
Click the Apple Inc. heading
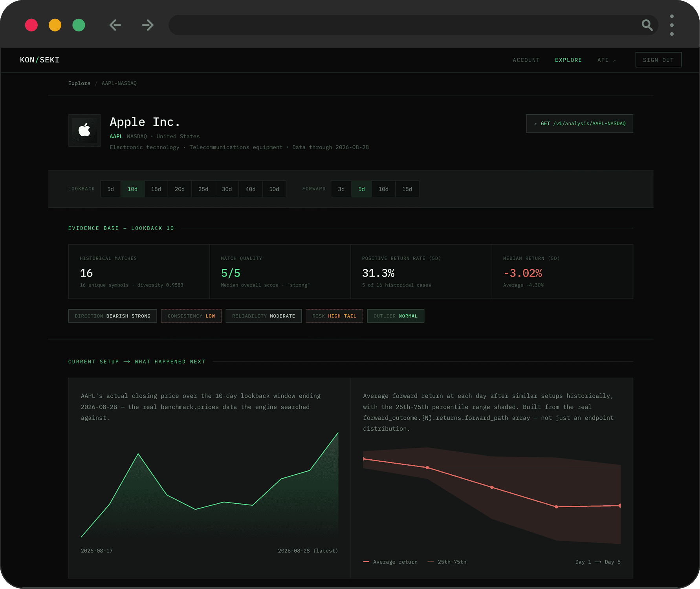tap(145, 122)
